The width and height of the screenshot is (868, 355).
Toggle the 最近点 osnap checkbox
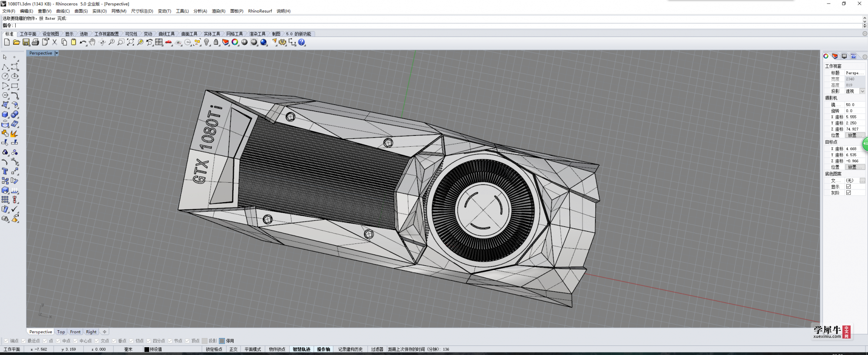pos(23,341)
